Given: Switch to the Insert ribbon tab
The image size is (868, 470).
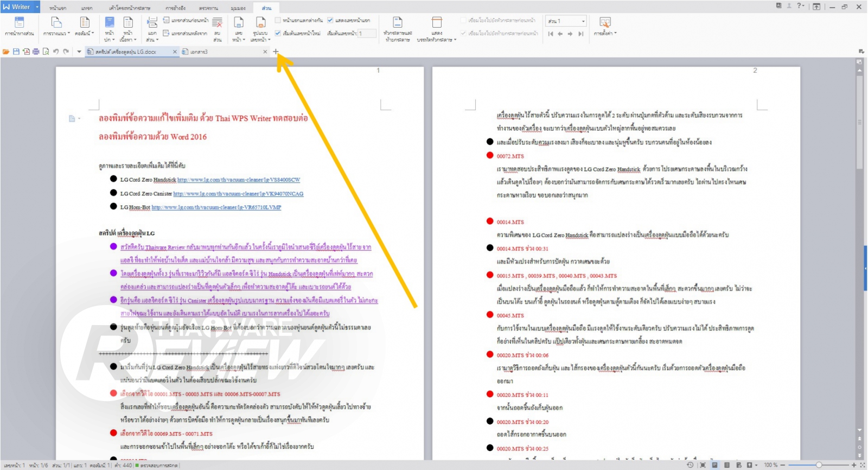Looking at the screenshot, I should click(x=87, y=8).
